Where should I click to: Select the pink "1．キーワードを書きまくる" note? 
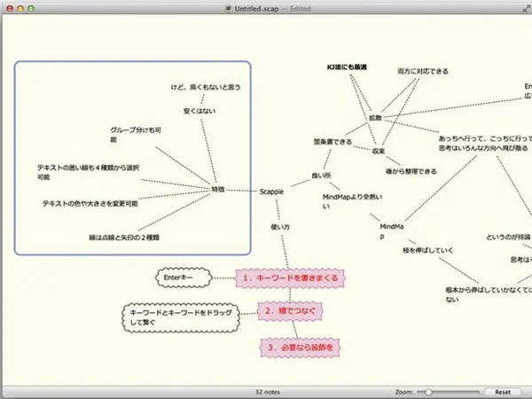click(290, 278)
